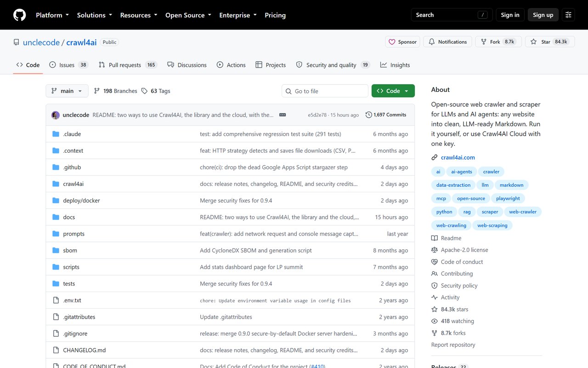Click the history clock icon near Commits

369,115
